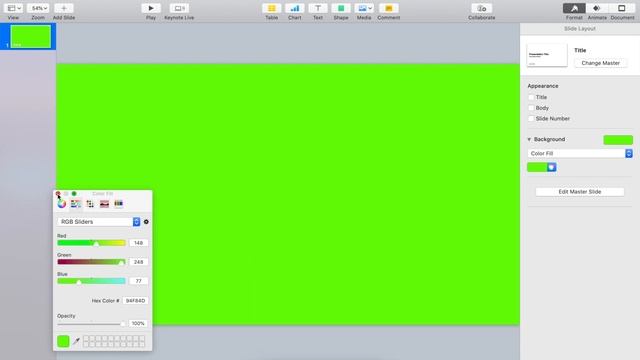Switch to the Animate inspector
Viewport: 640px width, 360px height.
[x=597, y=8]
